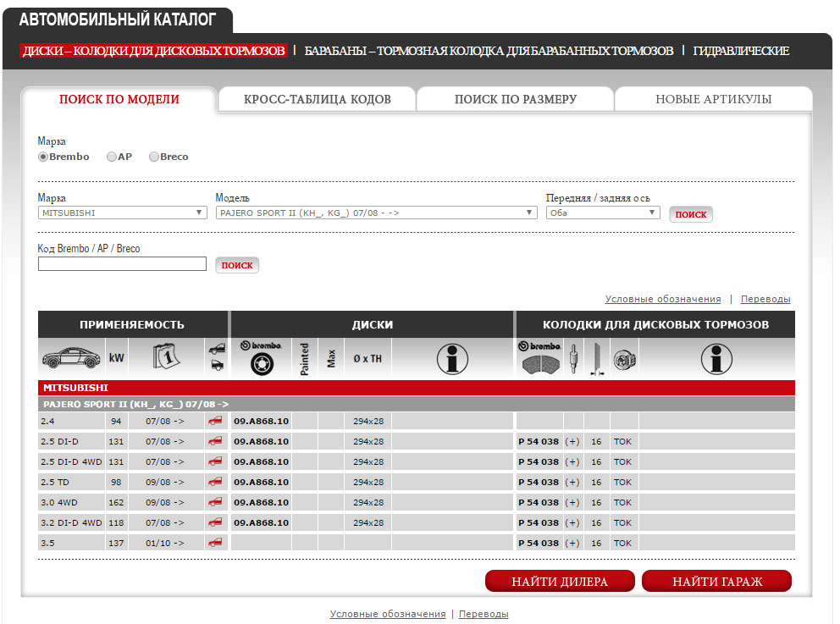The height and width of the screenshot is (624, 840).
Task: Select the Breco brand radio button
Action: (x=154, y=157)
